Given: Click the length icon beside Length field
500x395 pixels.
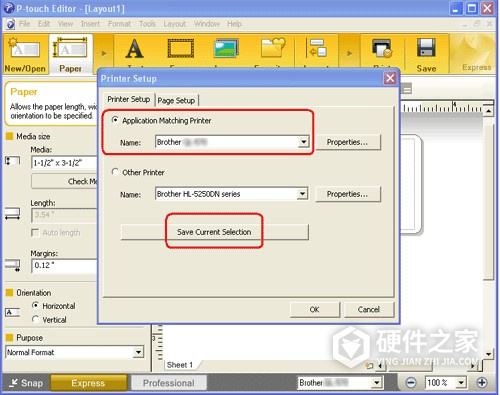Looking at the screenshot, I should coord(12,214).
